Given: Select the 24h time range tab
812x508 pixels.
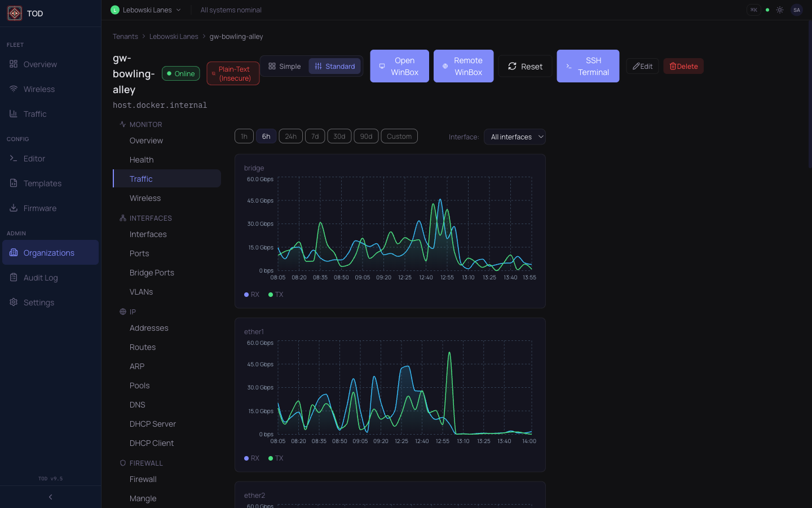Looking at the screenshot, I should point(290,136).
